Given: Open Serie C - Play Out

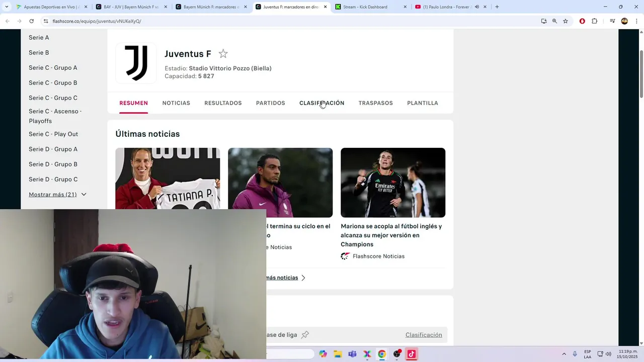Looking at the screenshot, I should (53, 134).
